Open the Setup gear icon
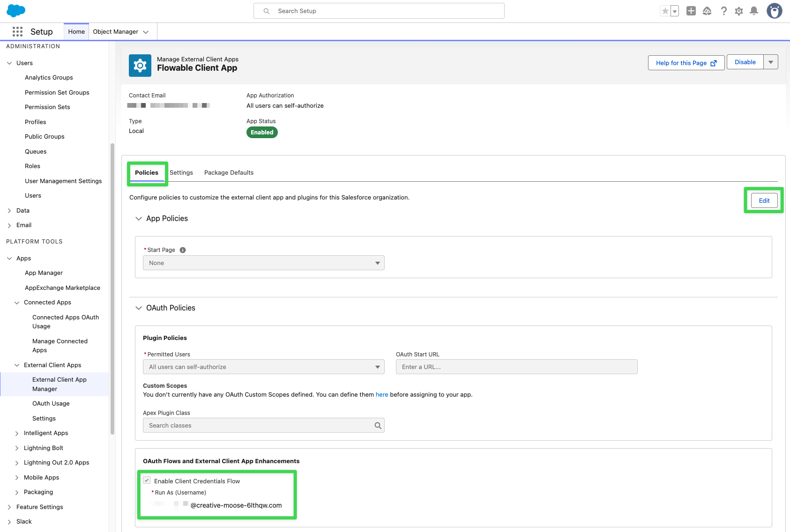The height and width of the screenshot is (532, 790). pyautogui.click(x=738, y=10)
